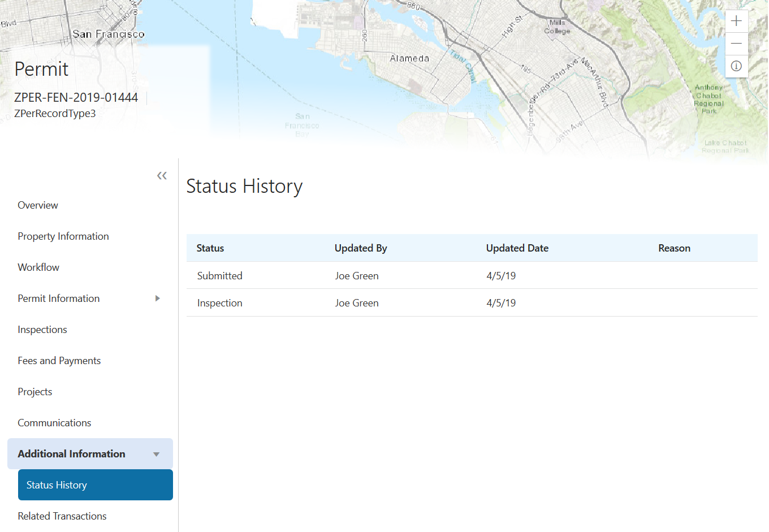This screenshot has height=532, width=769.
Task: Click 4/5/19 date in Submitted row
Action: click(x=501, y=276)
